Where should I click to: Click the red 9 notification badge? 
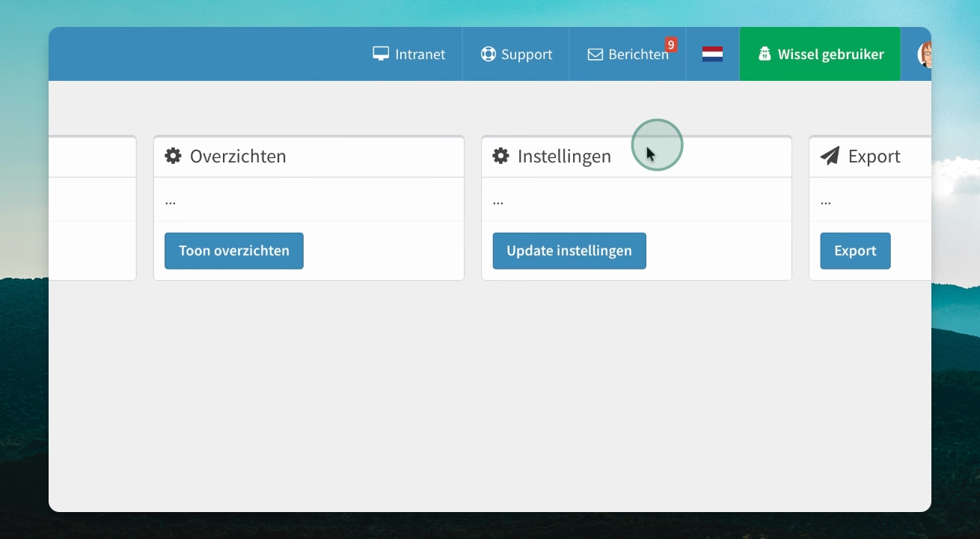(671, 45)
